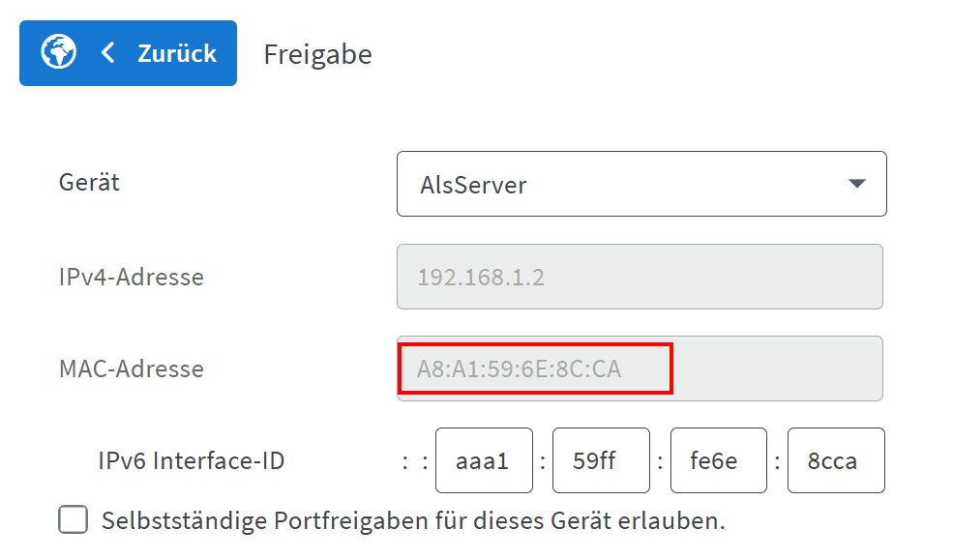Click the IPv4 address field 192.168.1.2

[640, 277]
